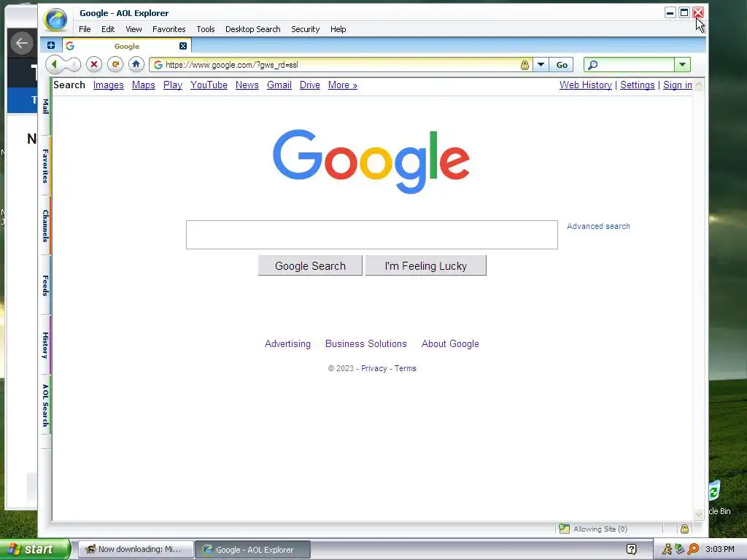Open the Feeds side panel tab
The width and height of the screenshot is (747, 560).
click(x=46, y=286)
